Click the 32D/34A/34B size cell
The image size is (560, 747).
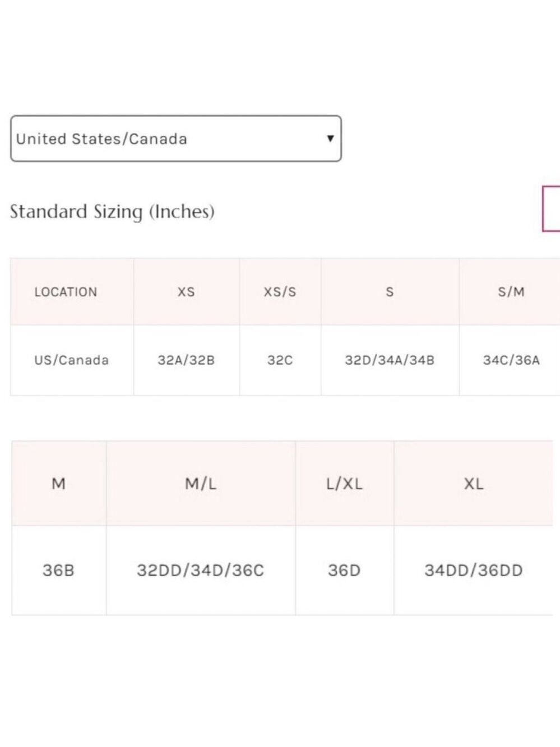390,360
